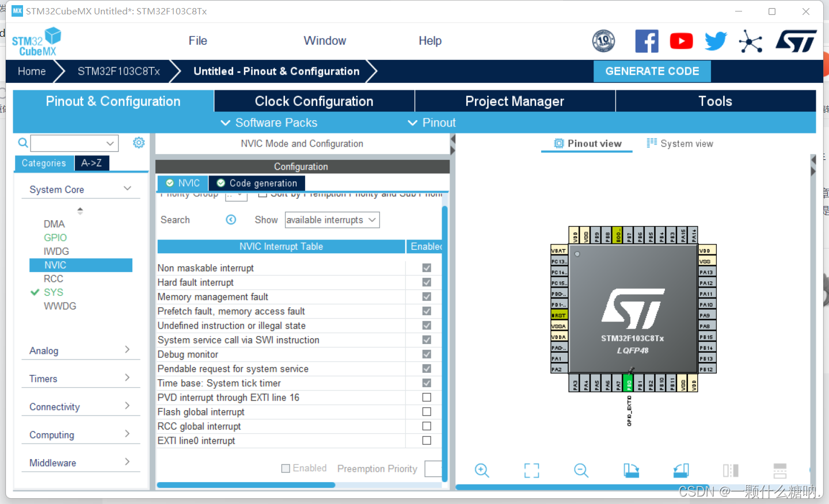Screen dimensions: 829x504
Task: Click the STM32CubeMX logo
Action: [x=37, y=41]
